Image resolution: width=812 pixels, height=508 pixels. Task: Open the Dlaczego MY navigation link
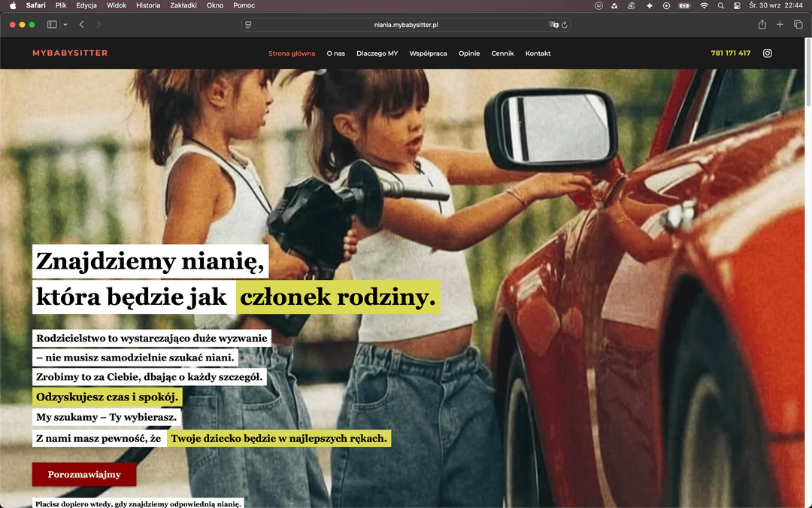377,53
